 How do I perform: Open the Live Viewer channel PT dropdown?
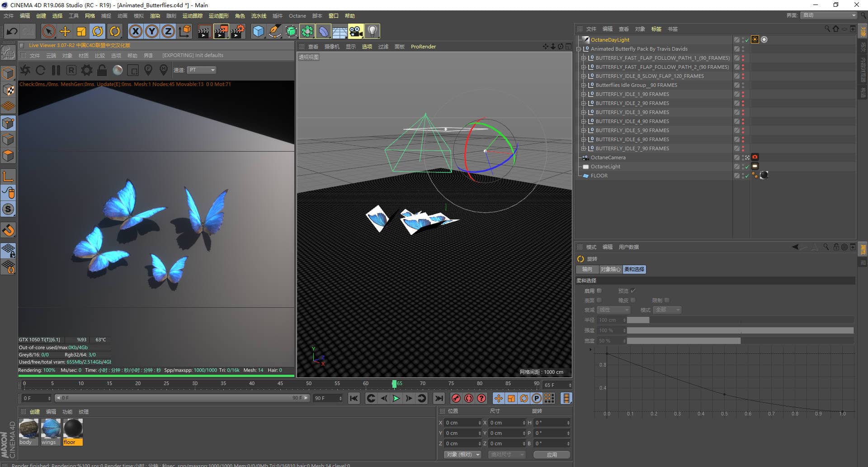[202, 70]
